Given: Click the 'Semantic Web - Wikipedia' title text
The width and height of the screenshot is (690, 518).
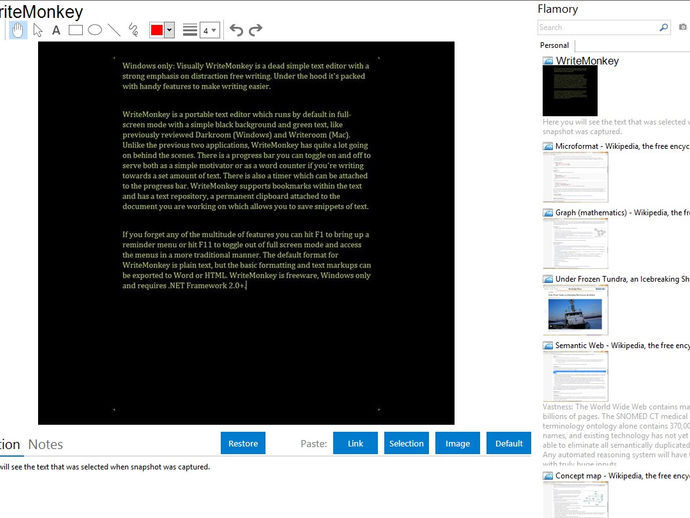Looking at the screenshot, I should point(622,345).
